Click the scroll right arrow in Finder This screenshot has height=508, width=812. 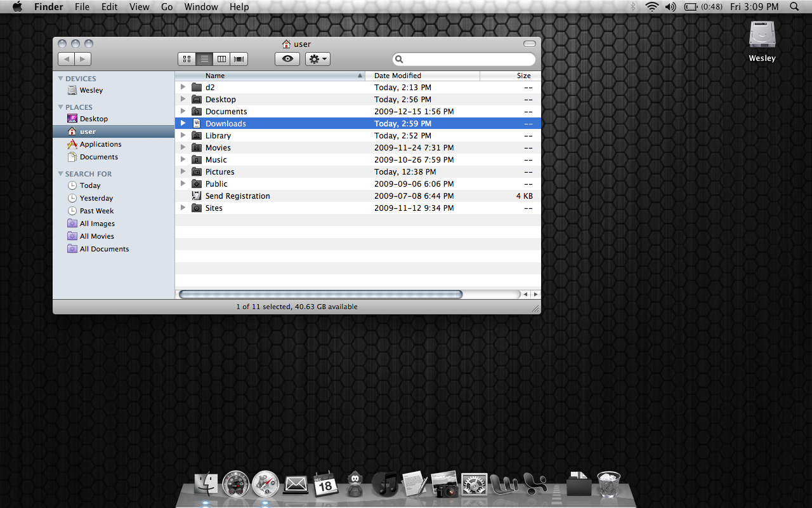[x=535, y=295]
